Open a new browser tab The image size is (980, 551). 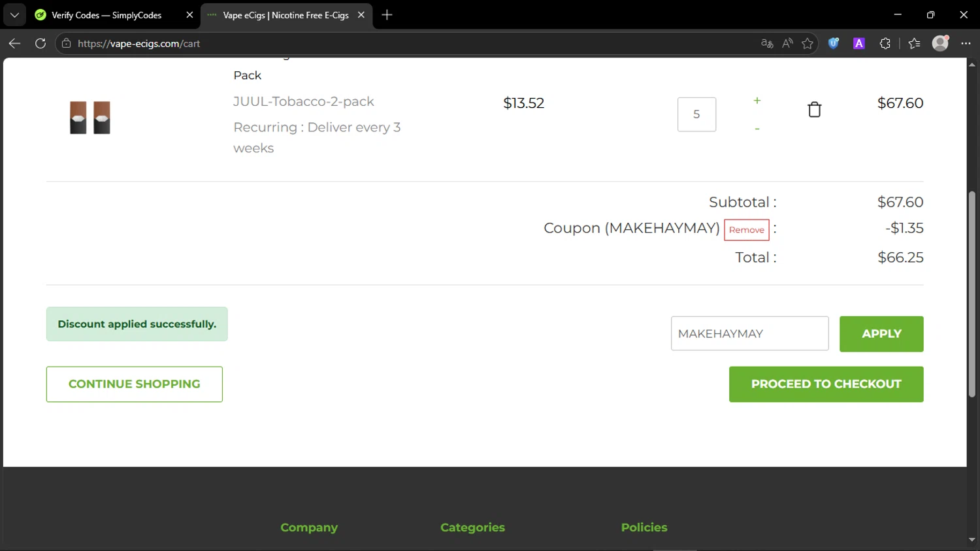[x=387, y=15]
